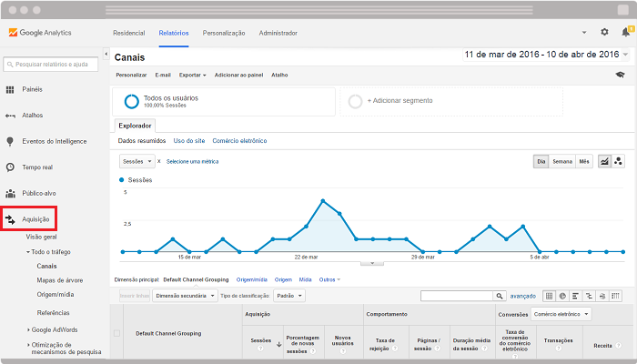The height and width of the screenshot is (364, 637).
Task: Collapse the Todo o tráfego tree
Action: (28, 252)
